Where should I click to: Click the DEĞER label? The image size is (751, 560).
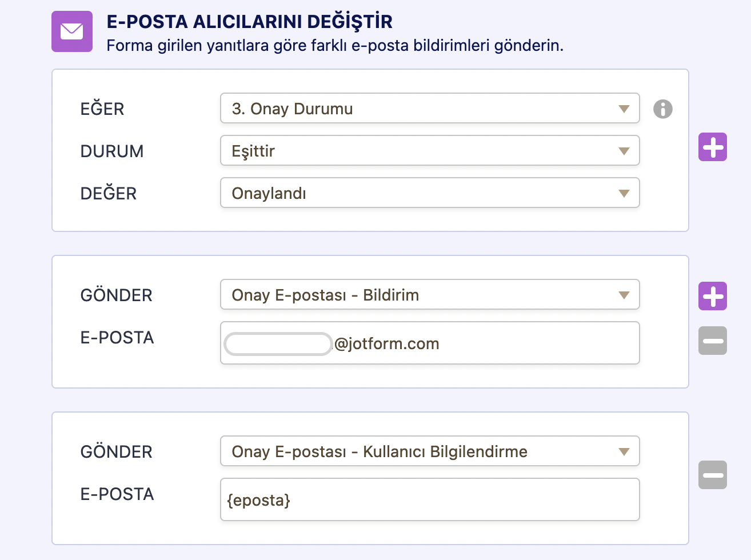point(109,193)
